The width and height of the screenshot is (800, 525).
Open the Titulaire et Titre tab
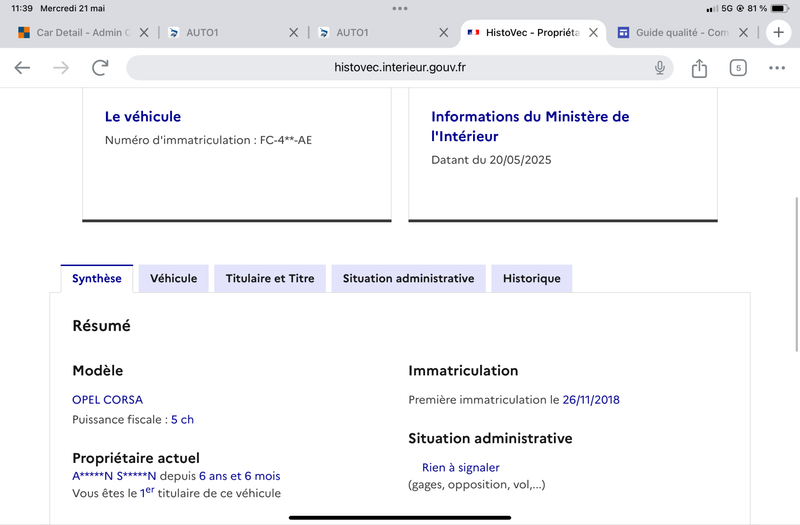tap(270, 279)
